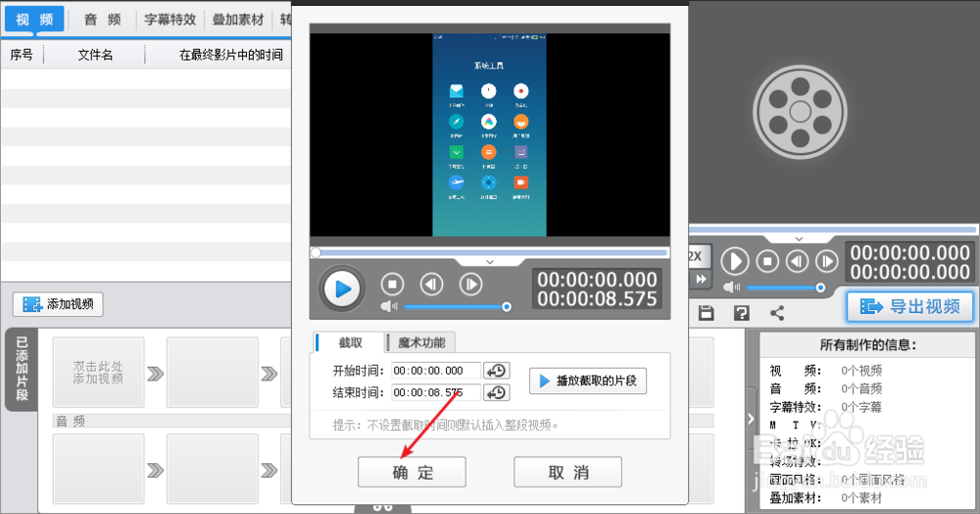The image size is (980, 514).
Task: Open the 视频 tab
Action: point(34,20)
